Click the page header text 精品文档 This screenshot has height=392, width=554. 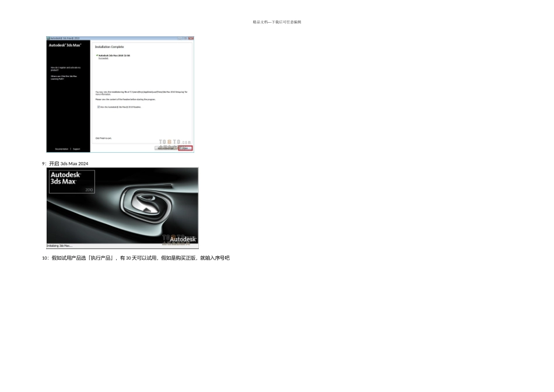pos(277,22)
